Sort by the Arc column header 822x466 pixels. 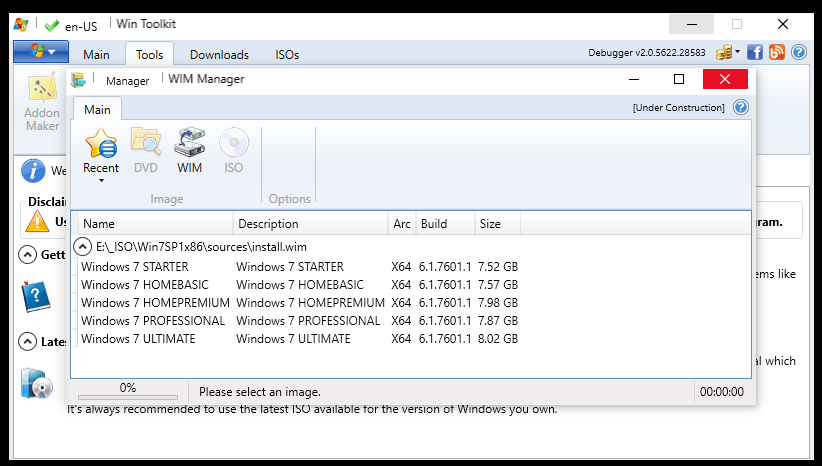pos(402,224)
